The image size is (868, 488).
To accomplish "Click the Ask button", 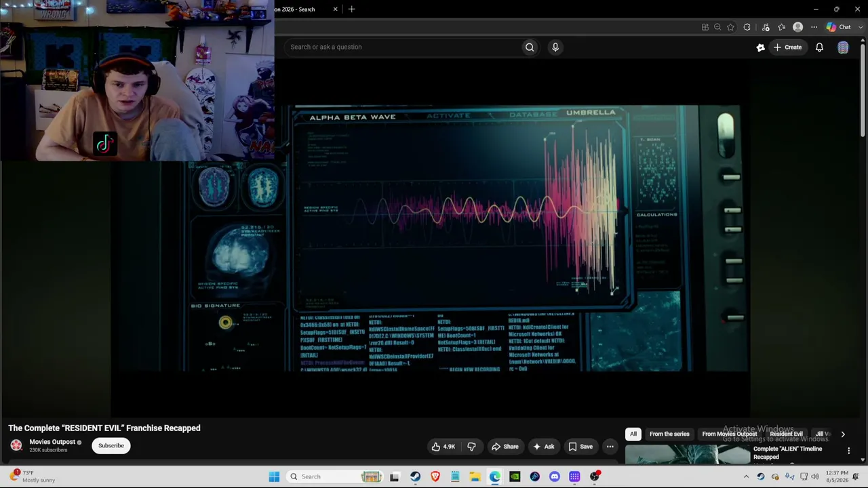I will tap(544, 447).
